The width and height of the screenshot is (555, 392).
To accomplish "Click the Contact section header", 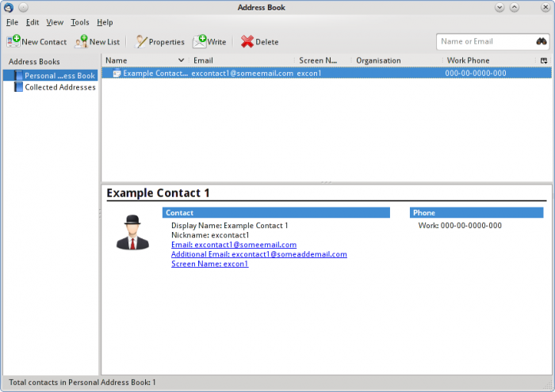I will coord(276,213).
